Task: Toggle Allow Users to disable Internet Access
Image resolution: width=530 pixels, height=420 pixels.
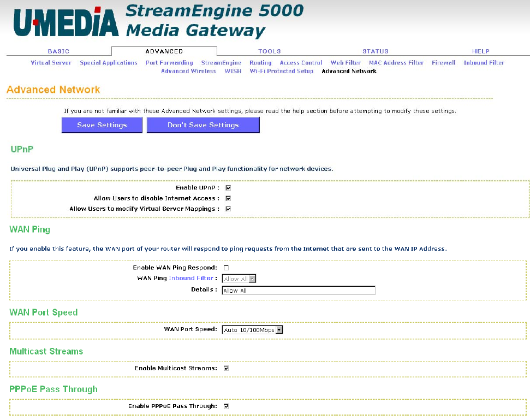Action: pyautogui.click(x=228, y=198)
